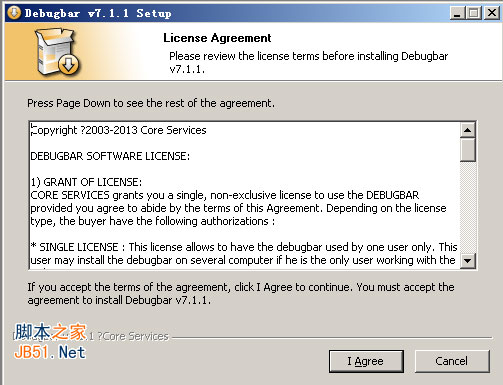This screenshot has height=385, width=503.
Task: Click the DEBUGBAR SOFTWARE LICENSE heading line
Action: (110, 156)
